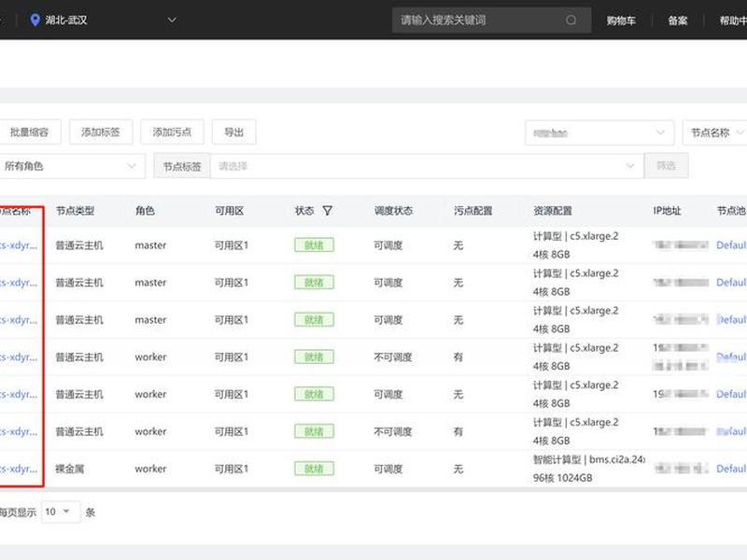Click the IP地址 column header
The height and width of the screenshot is (560, 747).
coord(667,211)
